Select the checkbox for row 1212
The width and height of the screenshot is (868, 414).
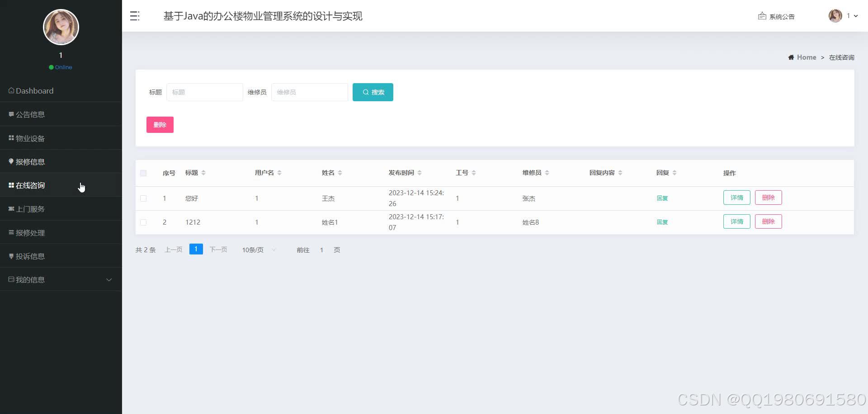(143, 222)
